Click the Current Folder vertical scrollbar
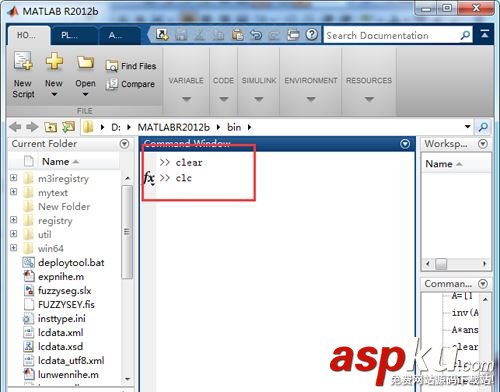500x392 pixels. tap(127, 232)
